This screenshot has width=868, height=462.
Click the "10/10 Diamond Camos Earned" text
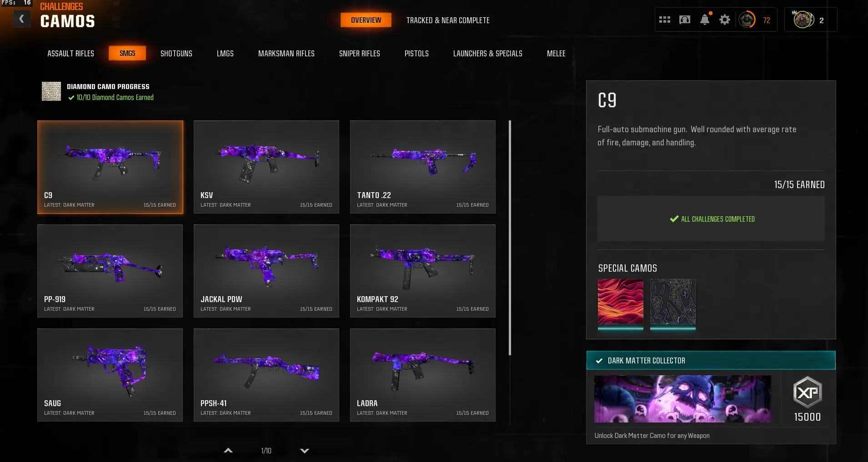click(x=115, y=97)
